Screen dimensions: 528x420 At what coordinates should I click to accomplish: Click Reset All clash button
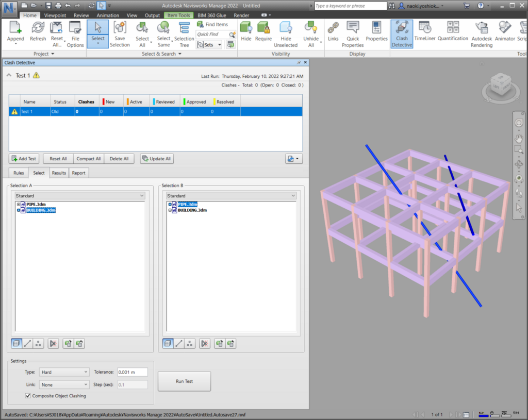58,159
